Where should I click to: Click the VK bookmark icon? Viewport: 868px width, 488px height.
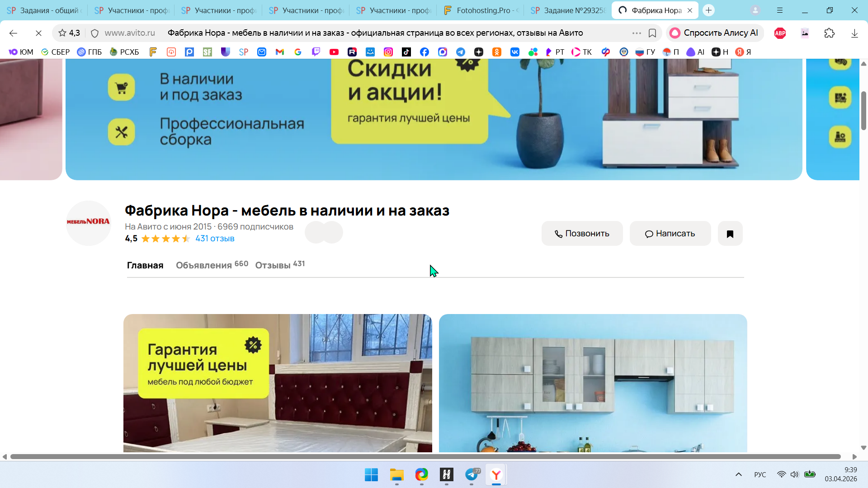click(x=515, y=52)
